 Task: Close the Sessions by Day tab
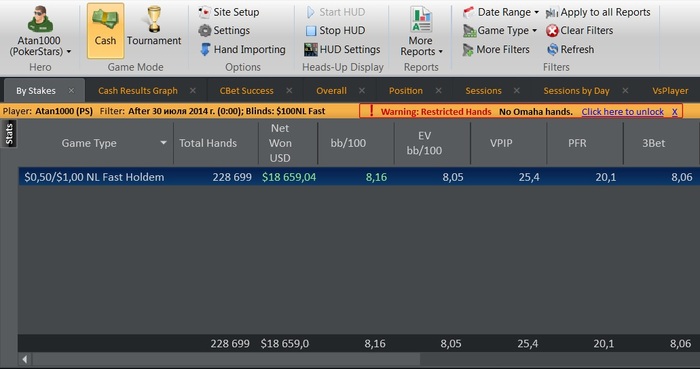(625, 91)
